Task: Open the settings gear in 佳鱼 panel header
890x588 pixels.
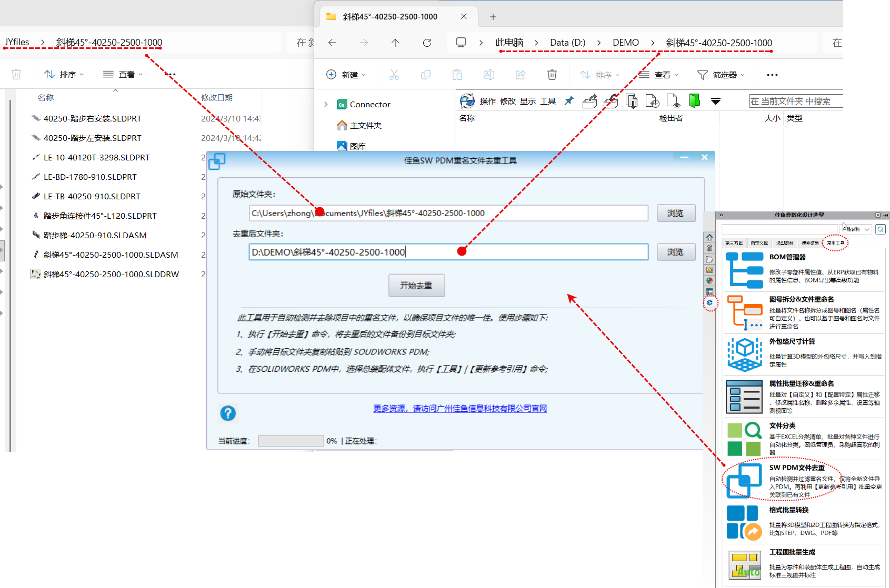Action: click(878, 215)
